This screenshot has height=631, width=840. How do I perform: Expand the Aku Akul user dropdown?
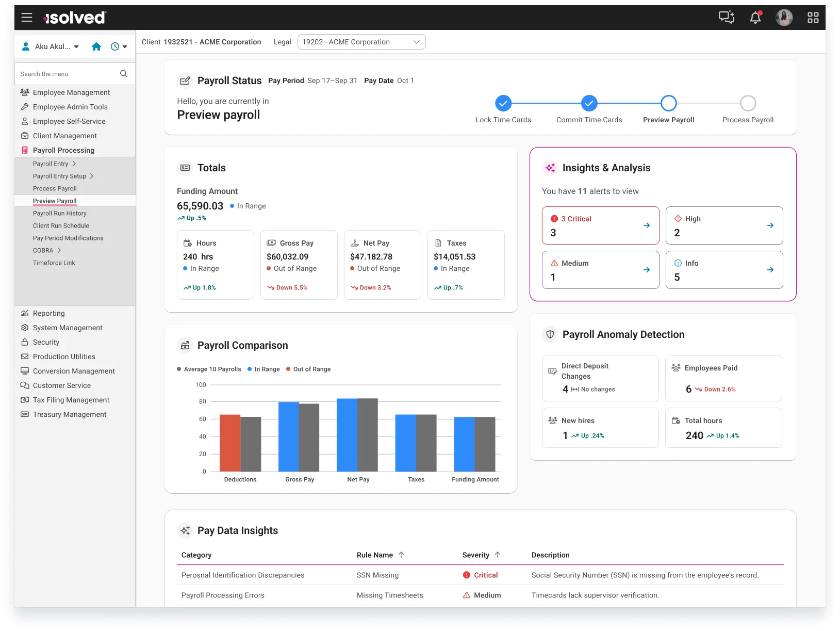point(51,46)
